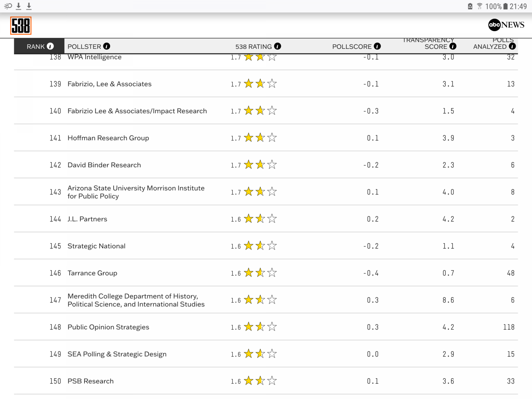The height and width of the screenshot is (399, 532).
Task: Tap transparency score 1.1 for Strategic National
Action: (448, 246)
